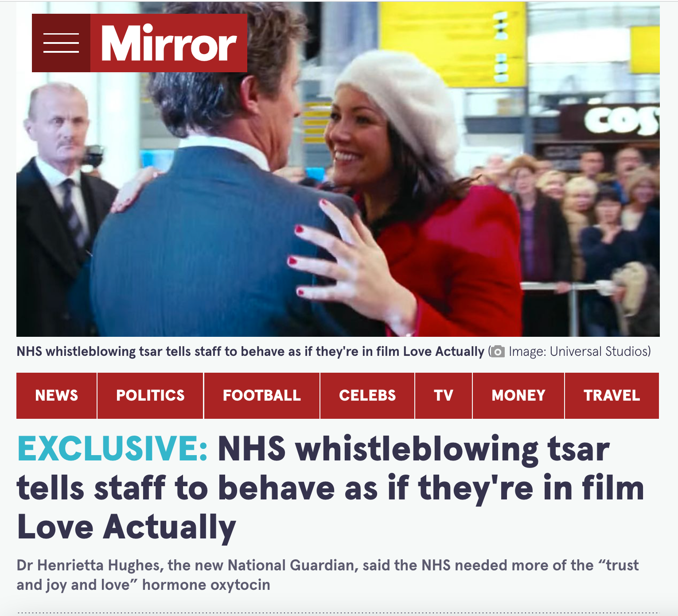Click the Dr Henrietta Hughes subheading

327,575
